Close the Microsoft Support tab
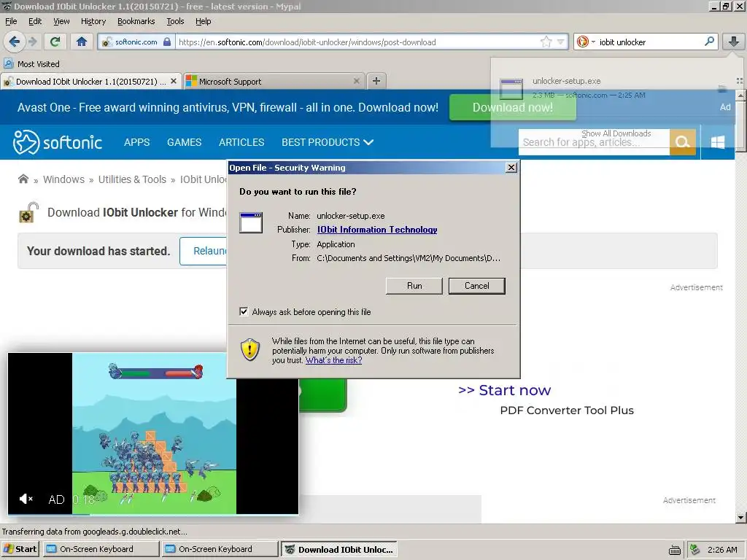The image size is (747, 560). pos(356,81)
